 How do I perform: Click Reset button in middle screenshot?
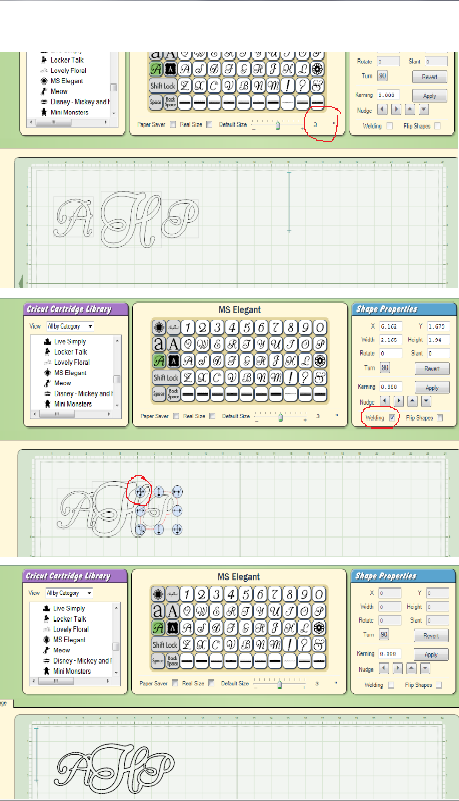pos(432,369)
